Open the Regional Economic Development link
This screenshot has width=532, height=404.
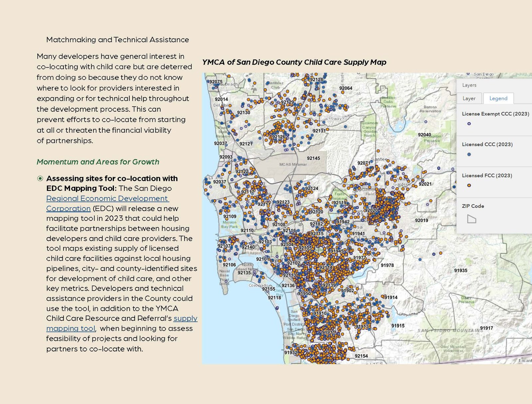pyautogui.click(x=107, y=199)
